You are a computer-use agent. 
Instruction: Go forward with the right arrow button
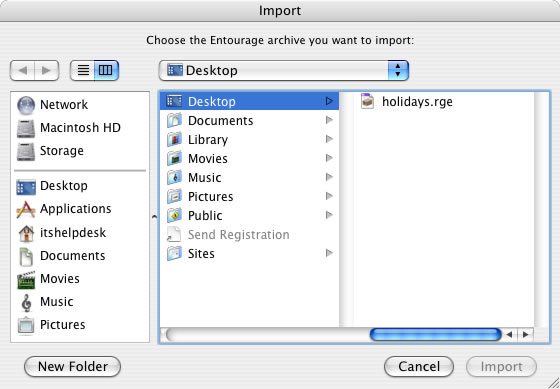click(47, 70)
